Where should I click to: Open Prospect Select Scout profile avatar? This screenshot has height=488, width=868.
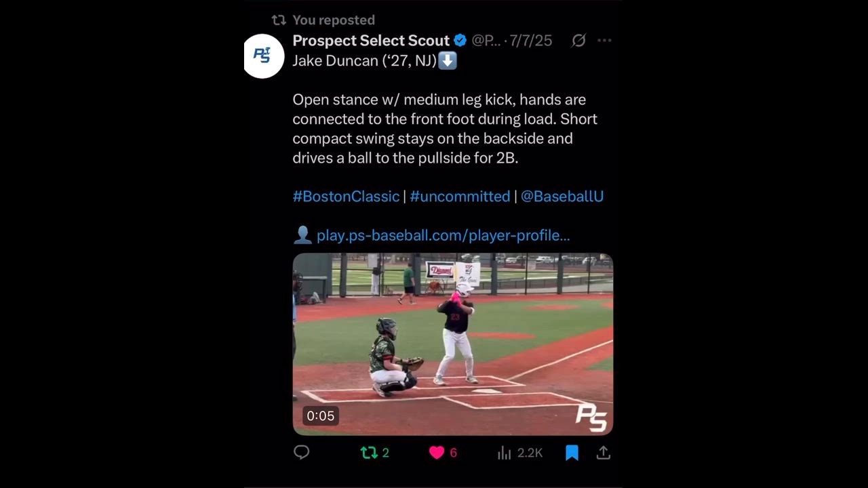point(264,56)
